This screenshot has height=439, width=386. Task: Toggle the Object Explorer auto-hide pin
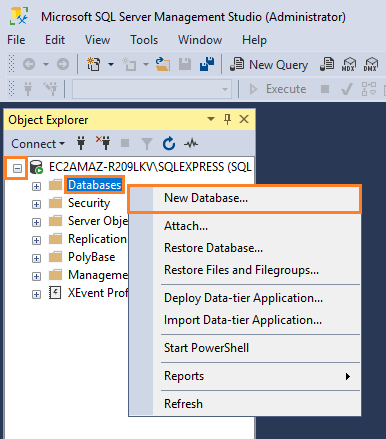click(227, 119)
